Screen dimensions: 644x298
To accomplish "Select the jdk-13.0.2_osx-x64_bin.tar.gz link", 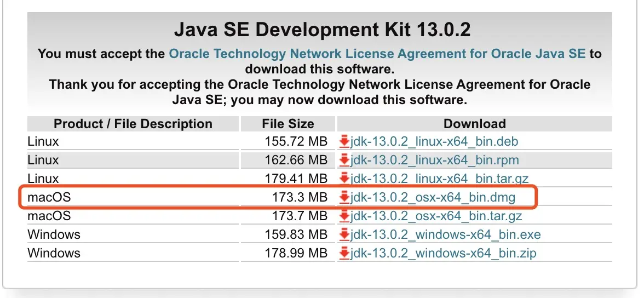I will pos(436,216).
